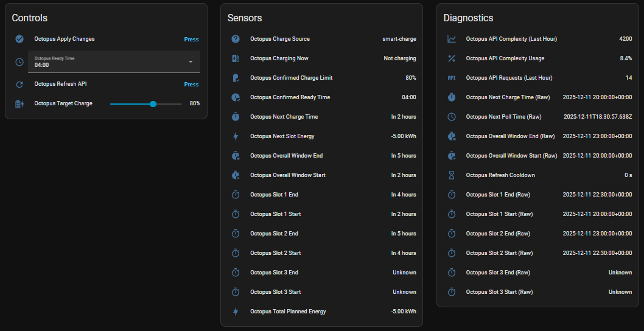Image resolution: width=644 pixels, height=331 pixels.
Task: Click the Sensors card heading
Action: (245, 18)
